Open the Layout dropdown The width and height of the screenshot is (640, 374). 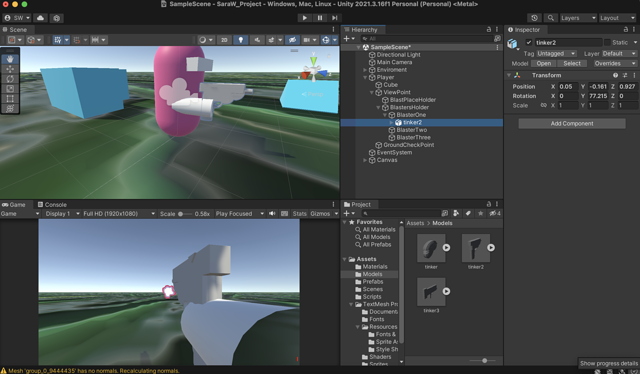point(618,18)
